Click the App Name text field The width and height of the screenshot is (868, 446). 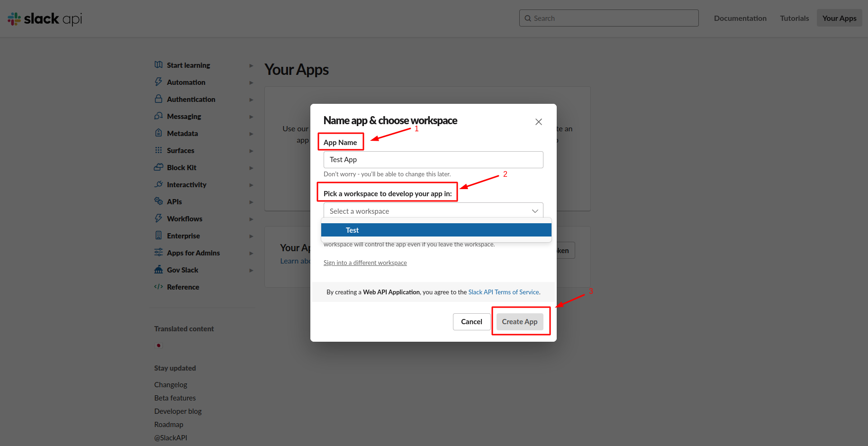pyautogui.click(x=433, y=160)
